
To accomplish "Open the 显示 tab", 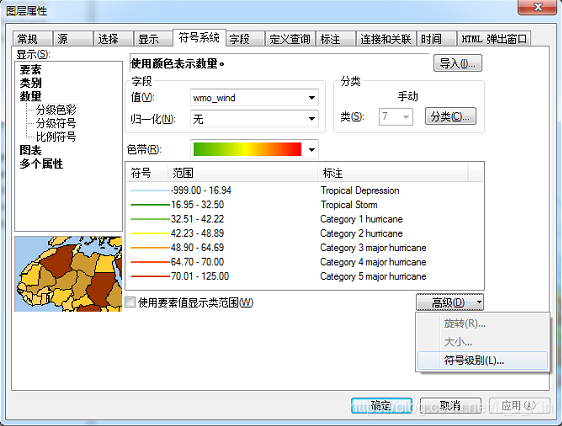I will [x=153, y=39].
